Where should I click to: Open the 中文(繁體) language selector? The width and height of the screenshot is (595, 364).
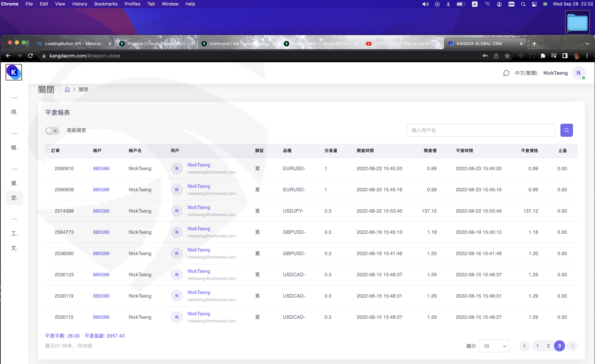(x=526, y=73)
